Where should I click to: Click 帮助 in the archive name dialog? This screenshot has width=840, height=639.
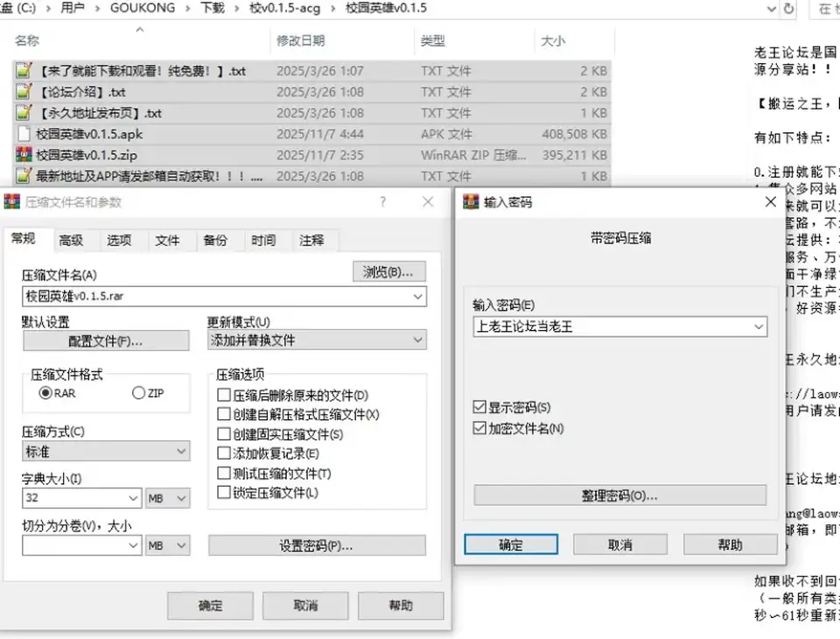pyautogui.click(x=401, y=606)
